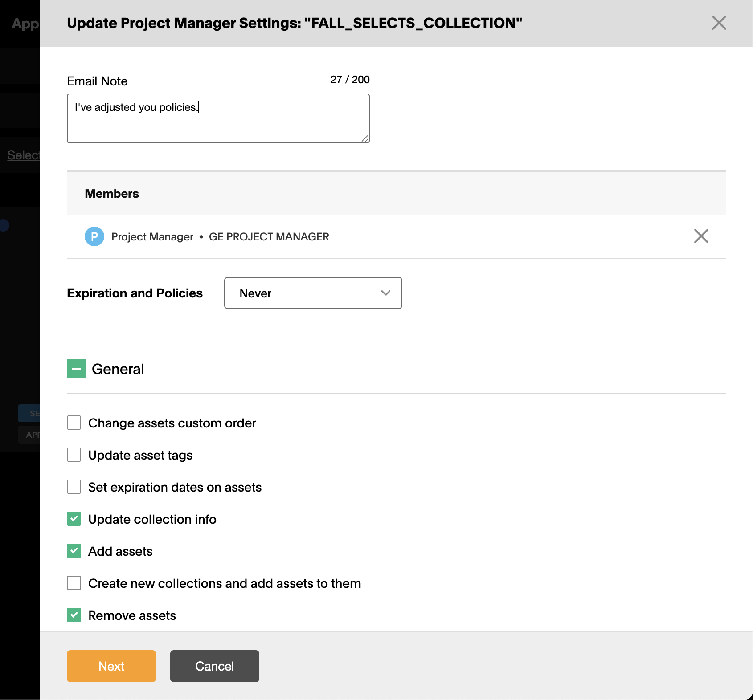Image resolution: width=753 pixels, height=700 pixels.
Task: Click the General section label
Action: coord(118,369)
